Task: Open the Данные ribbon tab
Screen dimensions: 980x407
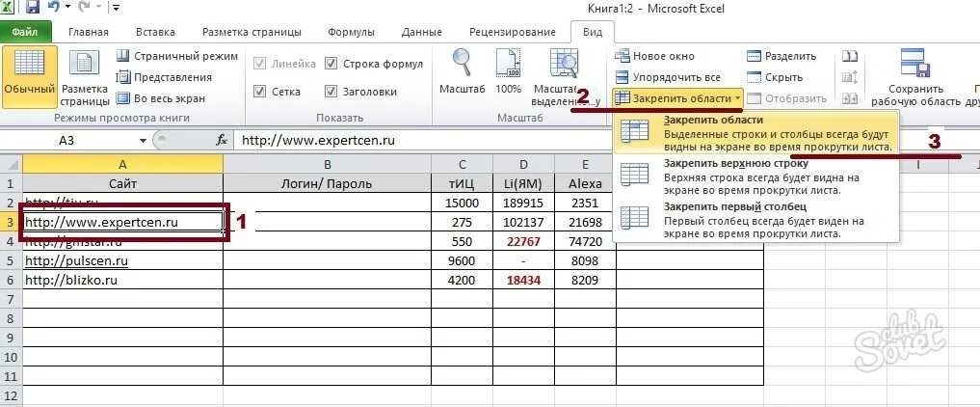Action: (421, 32)
